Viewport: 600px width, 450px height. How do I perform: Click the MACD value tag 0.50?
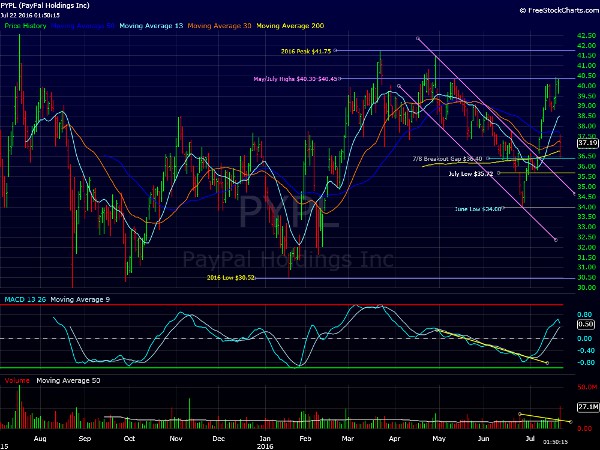pyautogui.click(x=586, y=324)
